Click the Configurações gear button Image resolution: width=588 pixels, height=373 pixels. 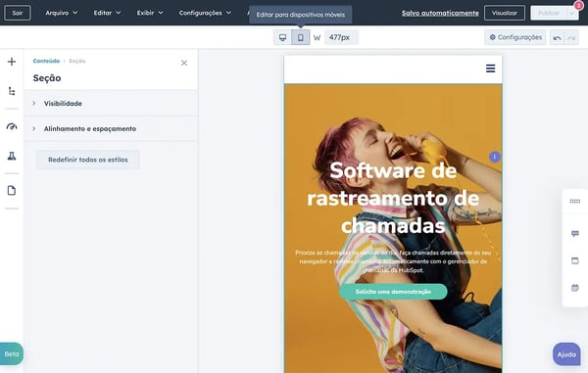point(515,37)
